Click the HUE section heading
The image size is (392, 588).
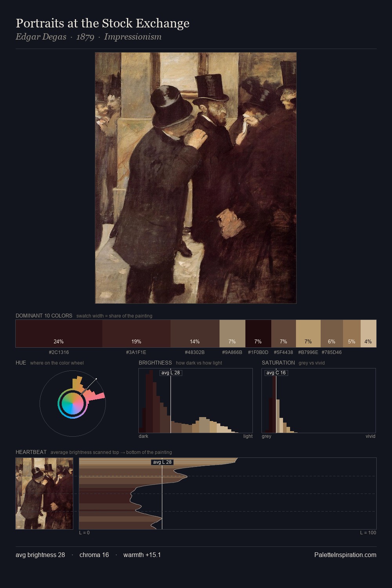click(21, 363)
